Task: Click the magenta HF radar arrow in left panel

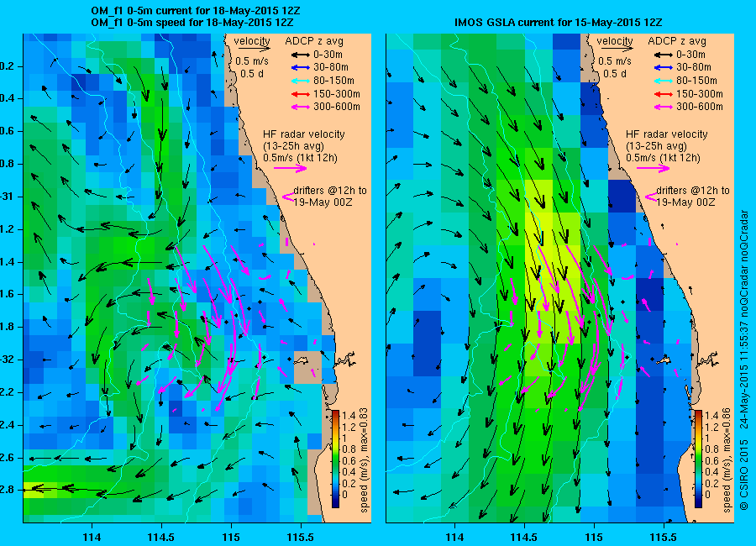Action: [291, 168]
